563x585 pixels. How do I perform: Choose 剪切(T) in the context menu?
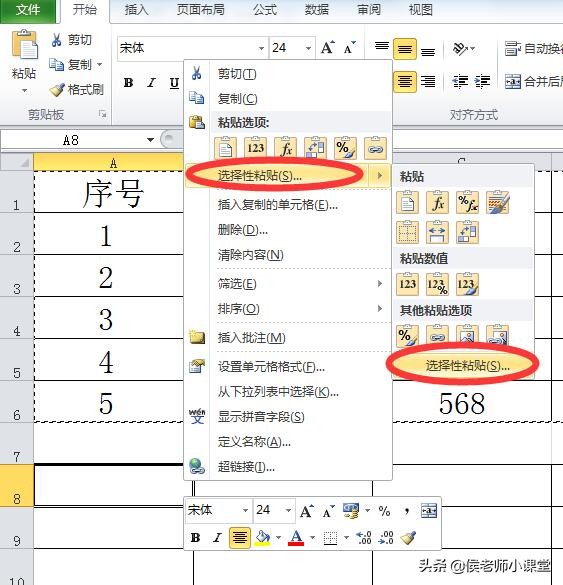(288, 74)
